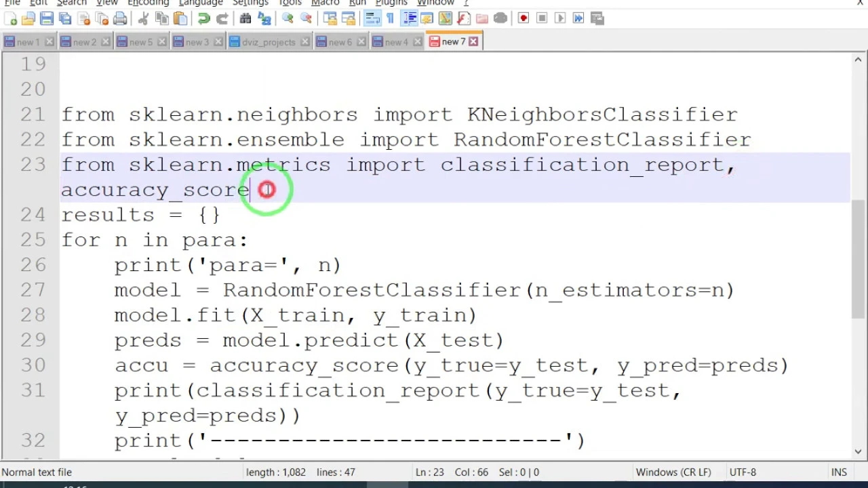This screenshot has width=868, height=488.
Task: Click the Paste clipboard icon
Action: [180, 18]
